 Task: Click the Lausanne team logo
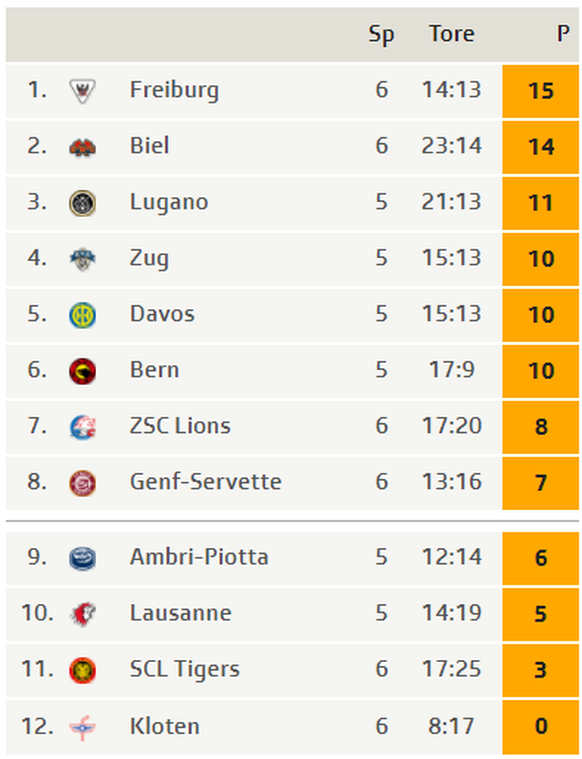click(x=82, y=614)
